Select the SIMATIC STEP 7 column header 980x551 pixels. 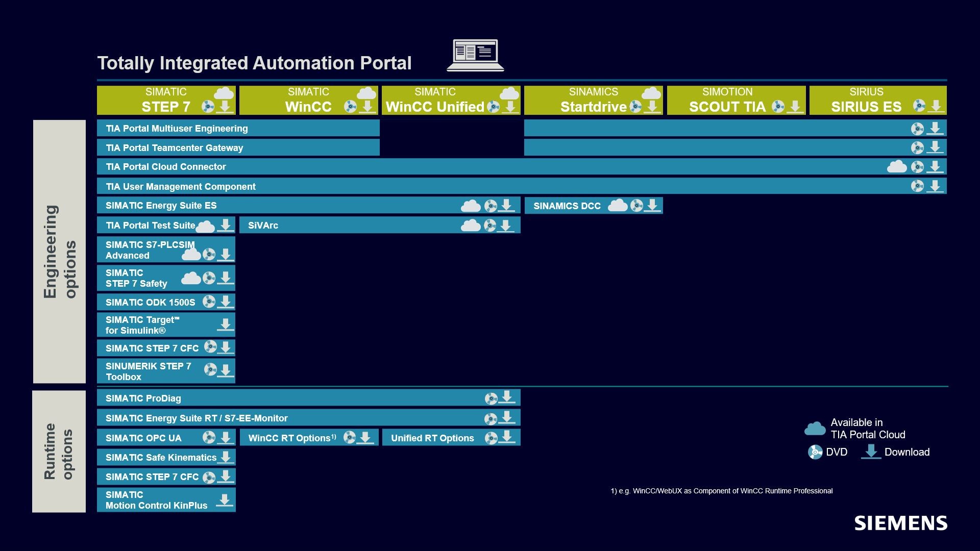click(166, 100)
